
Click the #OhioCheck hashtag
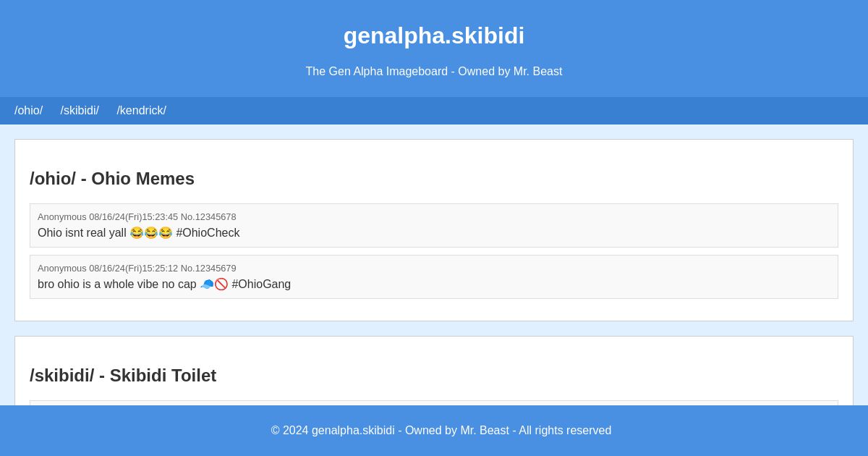pos(208,232)
